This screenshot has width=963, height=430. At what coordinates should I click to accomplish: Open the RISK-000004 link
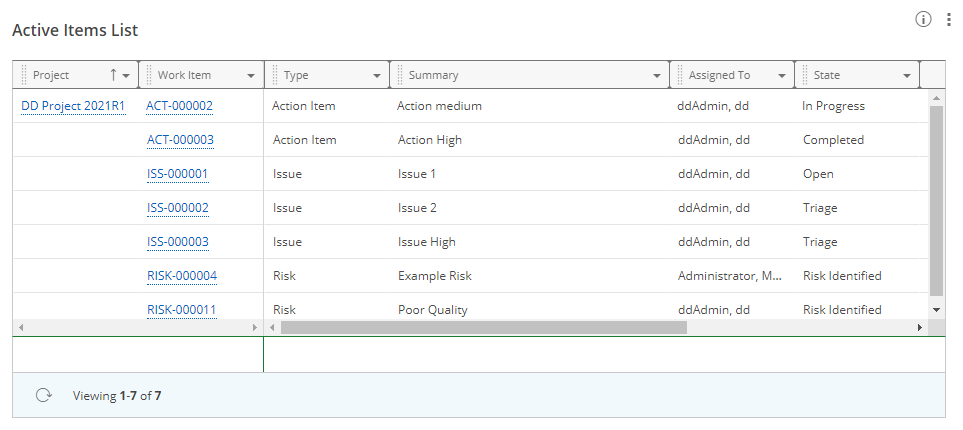coord(182,276)
